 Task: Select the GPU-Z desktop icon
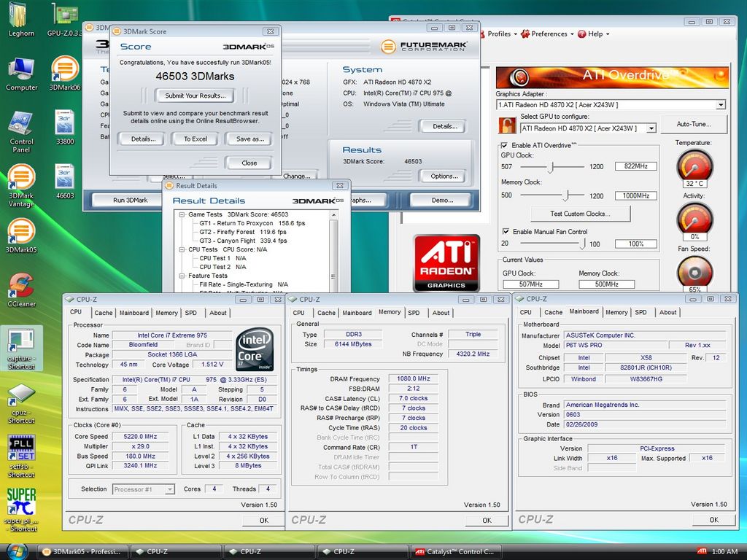(x=65, y=19)
